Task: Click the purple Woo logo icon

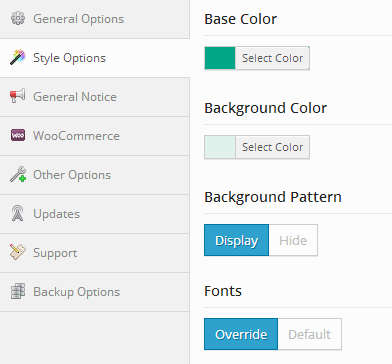Action: tap(18, 135)
